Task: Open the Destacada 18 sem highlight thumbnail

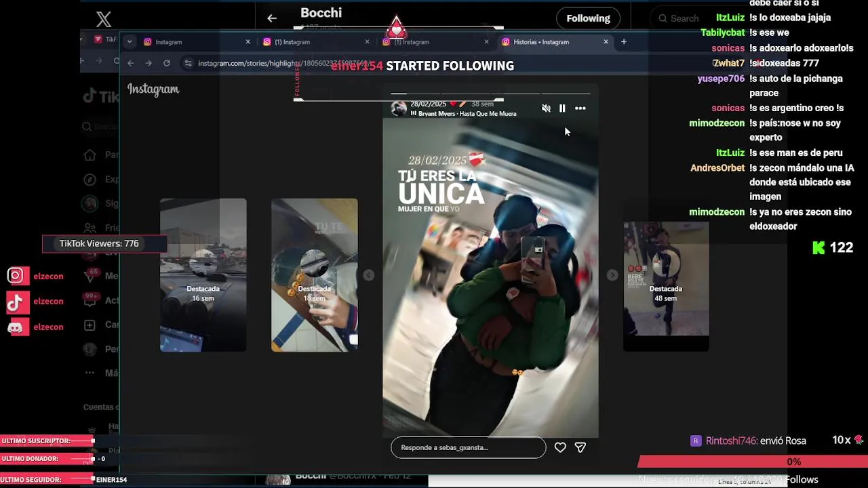Action: (x=315, y=274)
